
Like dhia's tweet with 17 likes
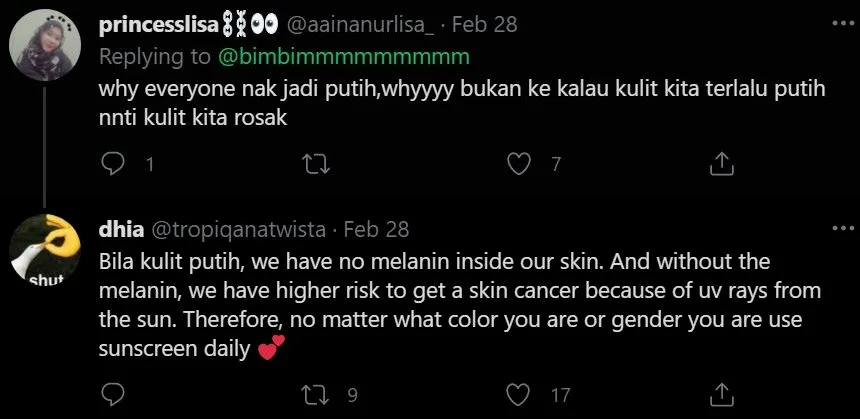[x=518, y=394]
